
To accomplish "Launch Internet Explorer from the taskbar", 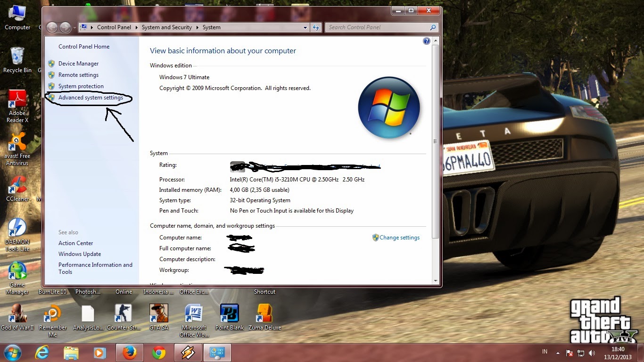I will point(42,353).
